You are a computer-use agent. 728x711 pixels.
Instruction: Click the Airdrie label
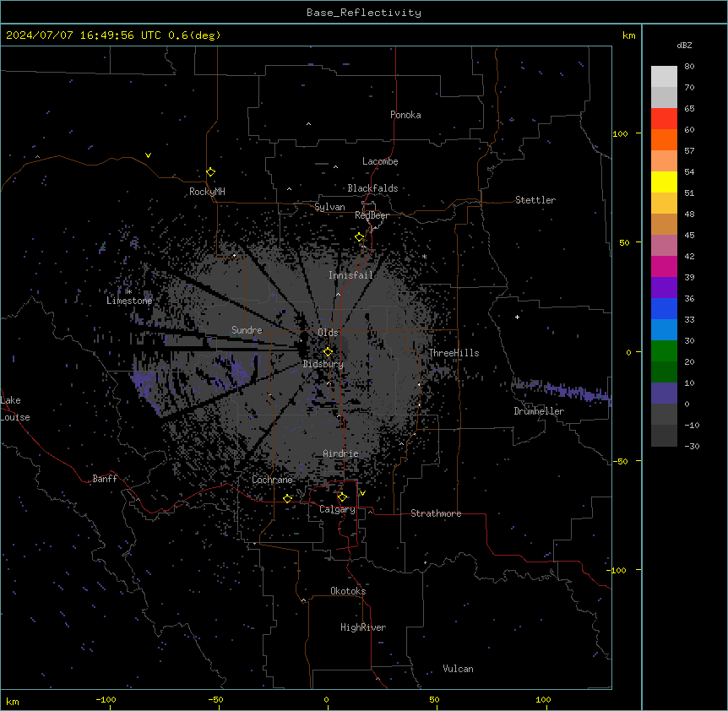coord(340,453)
